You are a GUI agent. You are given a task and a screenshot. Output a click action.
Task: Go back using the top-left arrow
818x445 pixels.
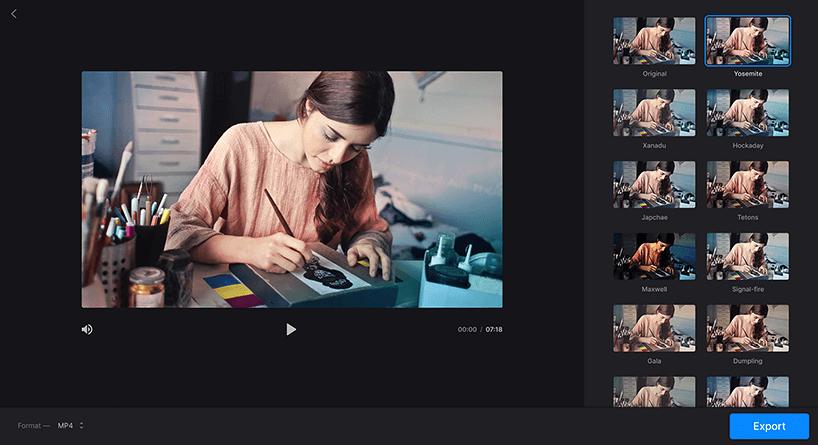pos(14,14)
